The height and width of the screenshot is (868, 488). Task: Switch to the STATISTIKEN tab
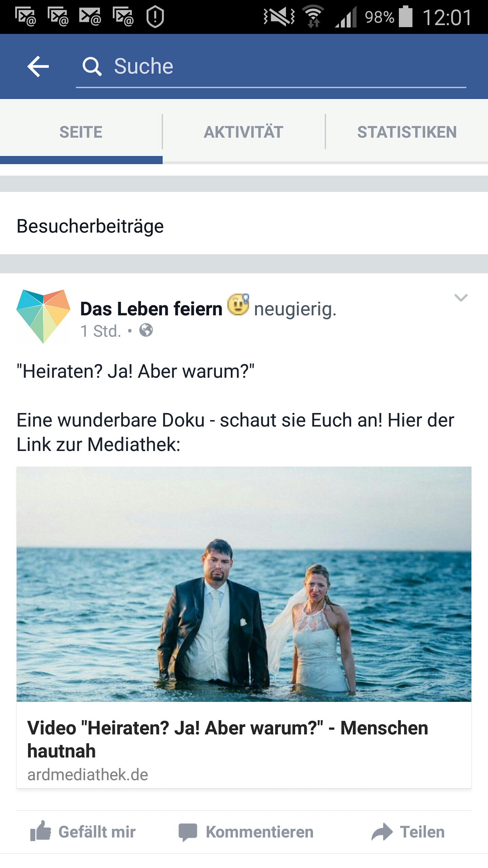pyautogui.click(x=407, y=132)
